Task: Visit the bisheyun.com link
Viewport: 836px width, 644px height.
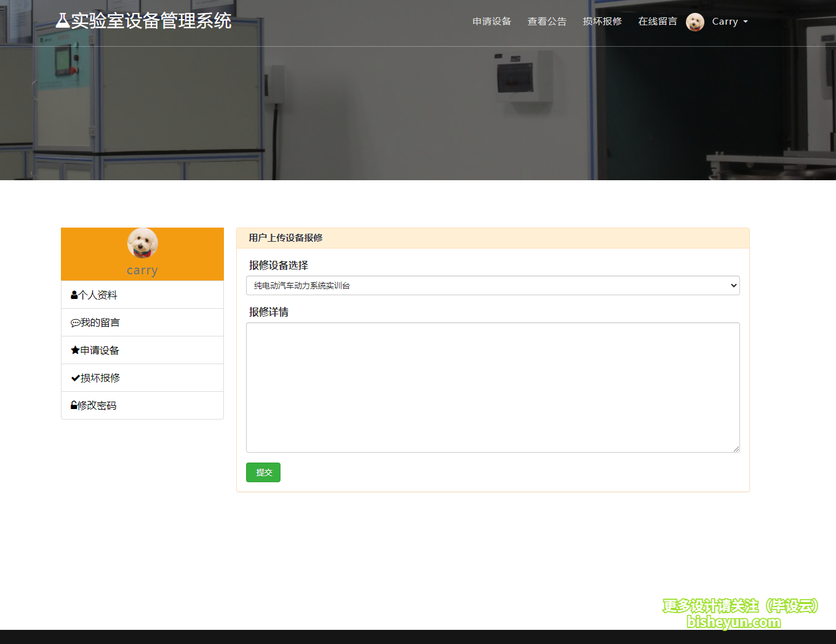Action: [734, 622]
